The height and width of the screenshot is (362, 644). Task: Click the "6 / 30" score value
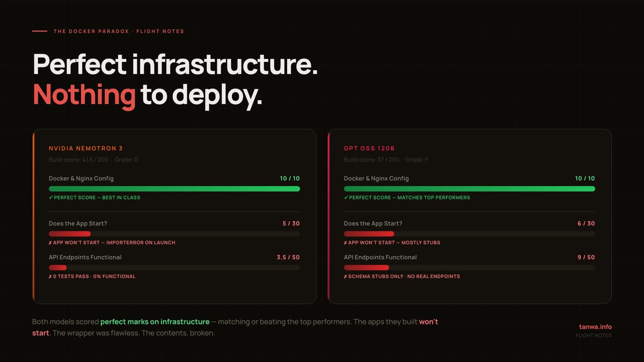click(586, 223)
